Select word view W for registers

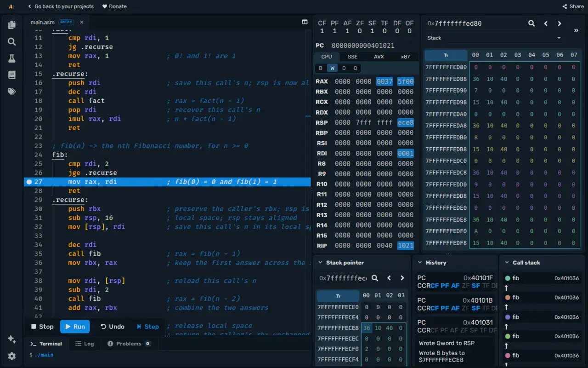pos(332,68)
